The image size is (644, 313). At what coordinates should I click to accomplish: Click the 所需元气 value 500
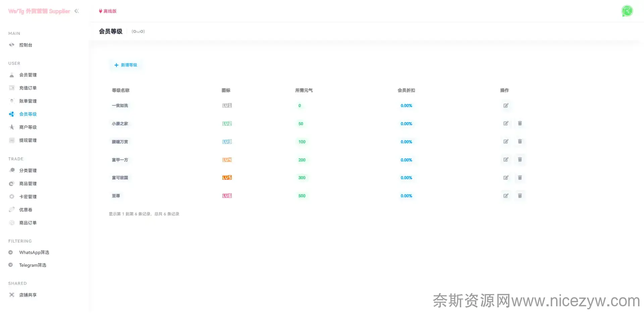[302, 196]
